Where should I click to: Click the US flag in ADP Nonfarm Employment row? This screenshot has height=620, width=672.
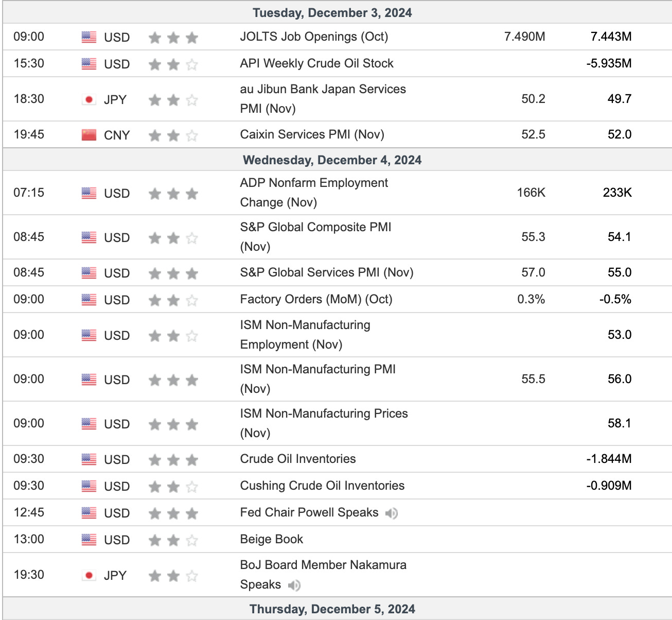[x=89, y=193]
